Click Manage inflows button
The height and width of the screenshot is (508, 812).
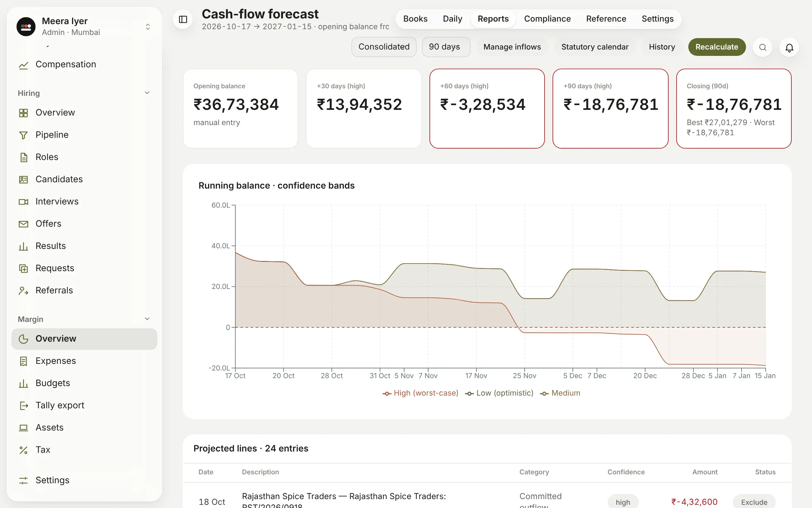click(512, 47)
